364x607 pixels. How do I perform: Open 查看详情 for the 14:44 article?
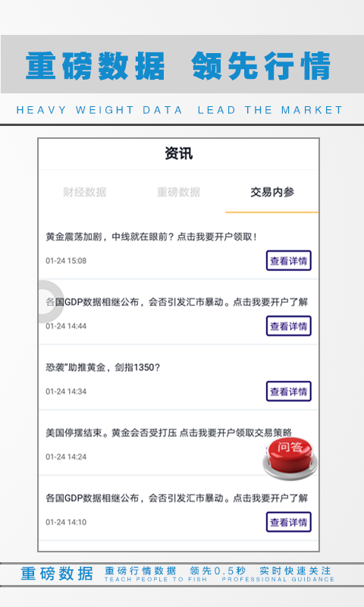289,326
